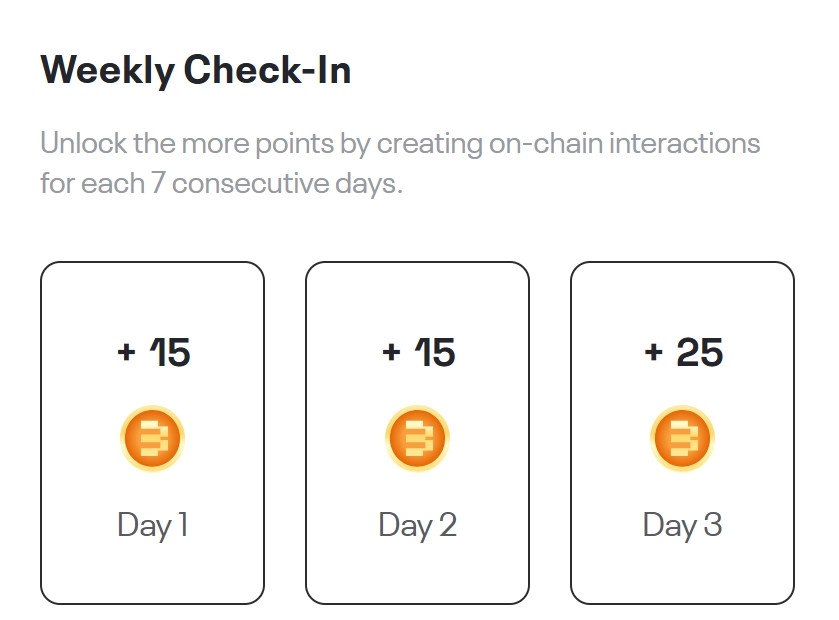Click the plus sign in the Day 2 card
The width and height of the screenshot is (839, 620).
[x=391, y=352]
